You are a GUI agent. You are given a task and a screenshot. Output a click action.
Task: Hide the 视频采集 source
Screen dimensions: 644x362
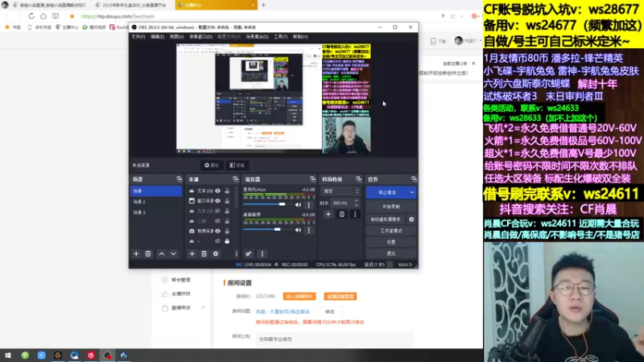[217, 231]
